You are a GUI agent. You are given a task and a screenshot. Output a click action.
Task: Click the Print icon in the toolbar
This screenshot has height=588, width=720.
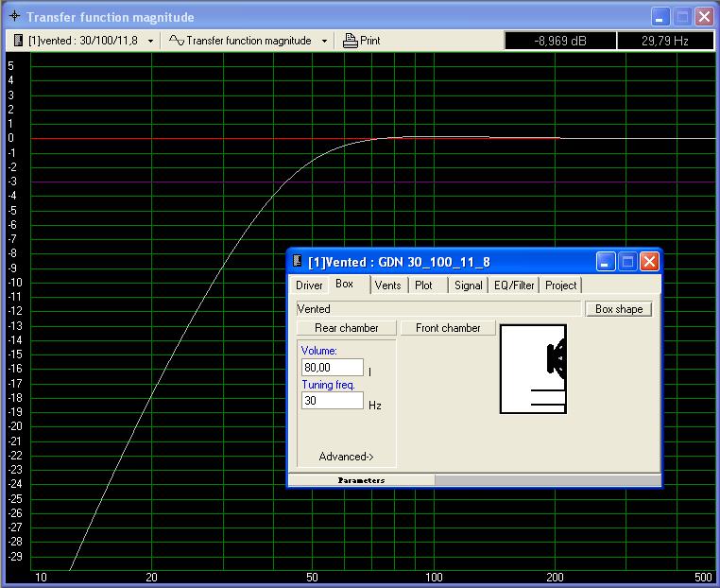pos(351,41)
